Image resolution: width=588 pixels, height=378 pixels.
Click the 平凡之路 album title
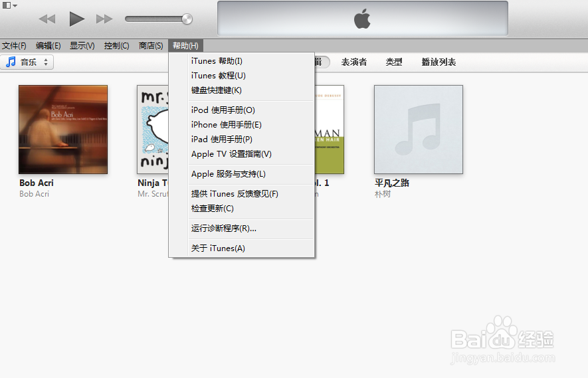pyautogui.click(x=392, y=183)
